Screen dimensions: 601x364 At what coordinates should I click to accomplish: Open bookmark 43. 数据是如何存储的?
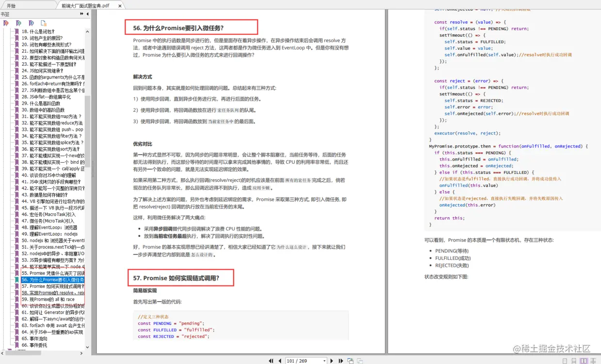tap(45, 195)
